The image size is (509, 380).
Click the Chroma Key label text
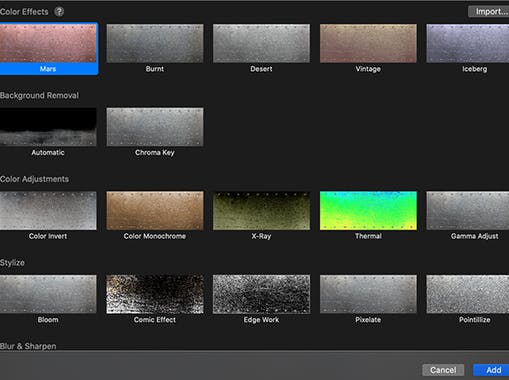pyautogui.click(x=155, y=153)
